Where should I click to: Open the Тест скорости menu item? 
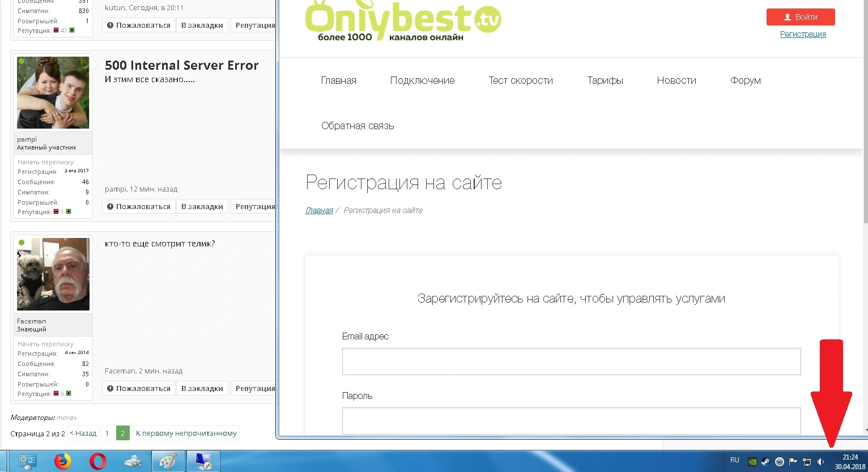coord(521,80)
